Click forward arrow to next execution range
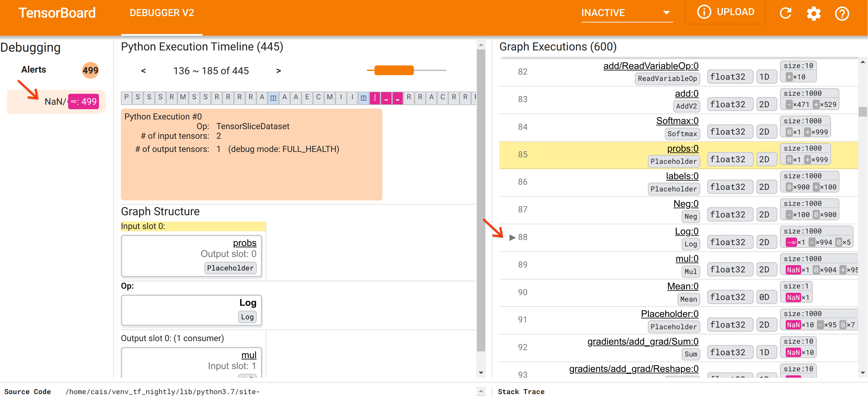Image resolution: width=868 pixels, height=397 pixels. (x=280, y=71)
